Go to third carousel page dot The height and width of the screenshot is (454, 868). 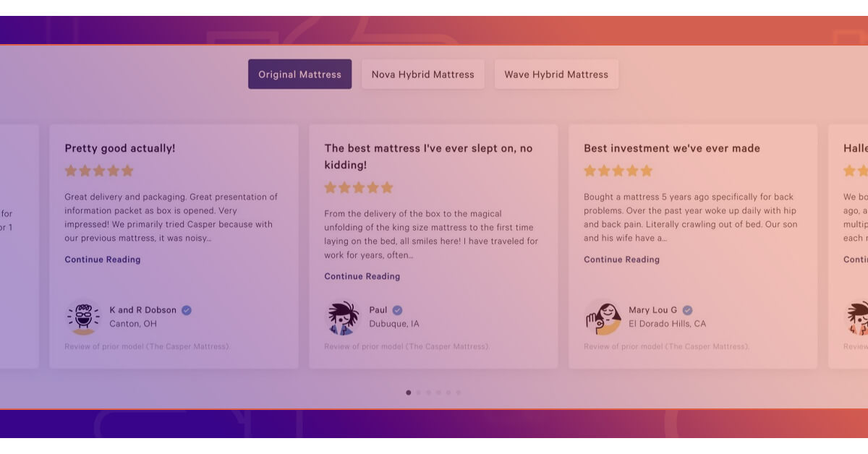click(428, 393)
